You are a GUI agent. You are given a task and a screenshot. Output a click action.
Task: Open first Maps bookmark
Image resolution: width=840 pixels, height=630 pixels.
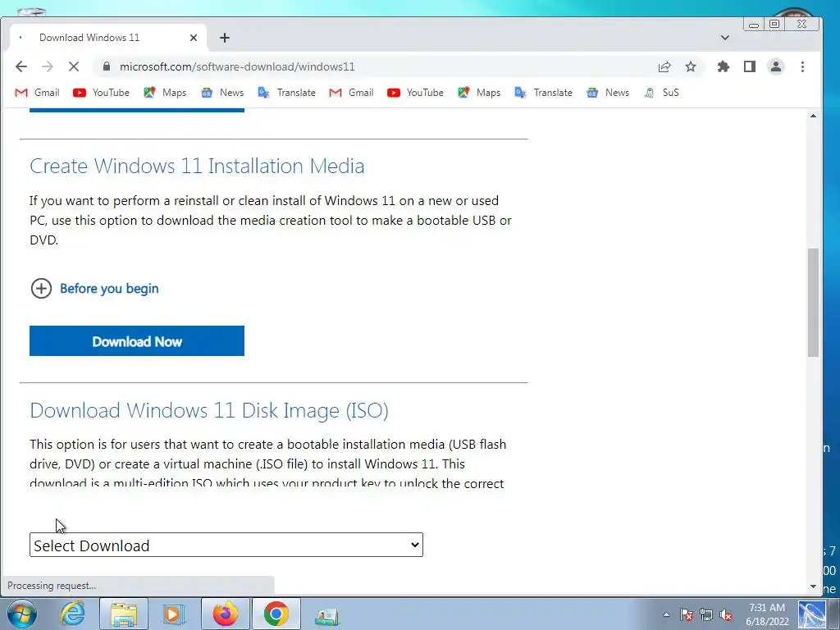click(x=165, y=93)
